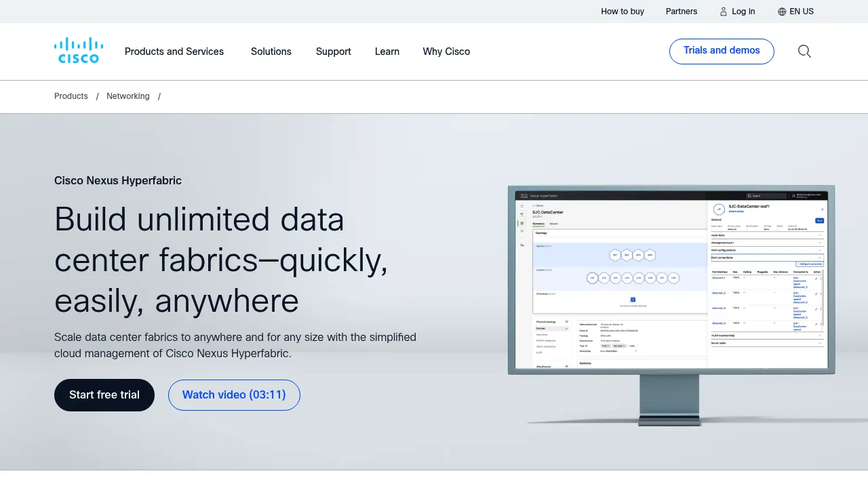Go to Networking breadcrumb
This screenshot has height=488, width=868.
click(x=128, y=96)
